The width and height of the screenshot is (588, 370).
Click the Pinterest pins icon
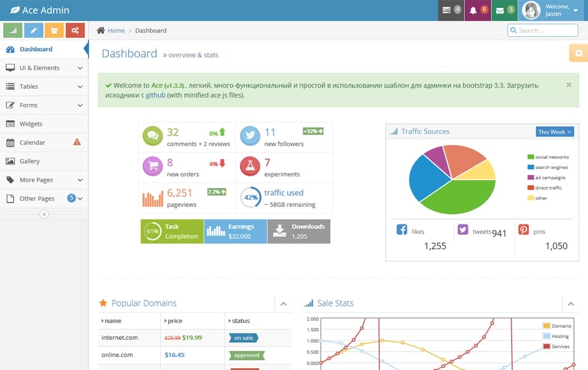pyautogui.click(x=524, y=229)
